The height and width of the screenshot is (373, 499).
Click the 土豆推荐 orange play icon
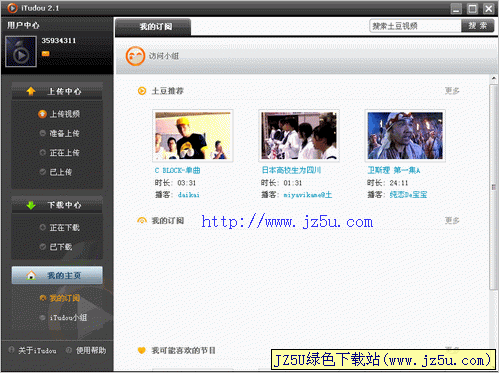click(142, 91)
